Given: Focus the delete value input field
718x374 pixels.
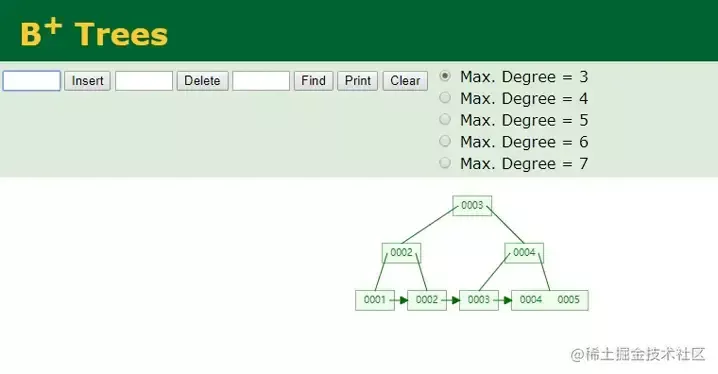Looking at the screenshot, I should (144, 81).
